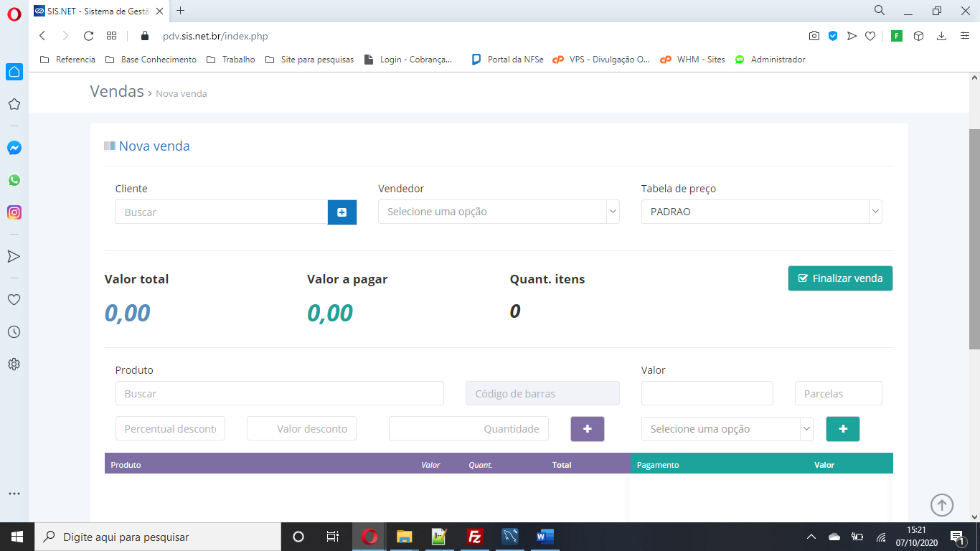The image size is (980, 551).
Task: Open Messenger in the sidebar
Action: (14, 148)
